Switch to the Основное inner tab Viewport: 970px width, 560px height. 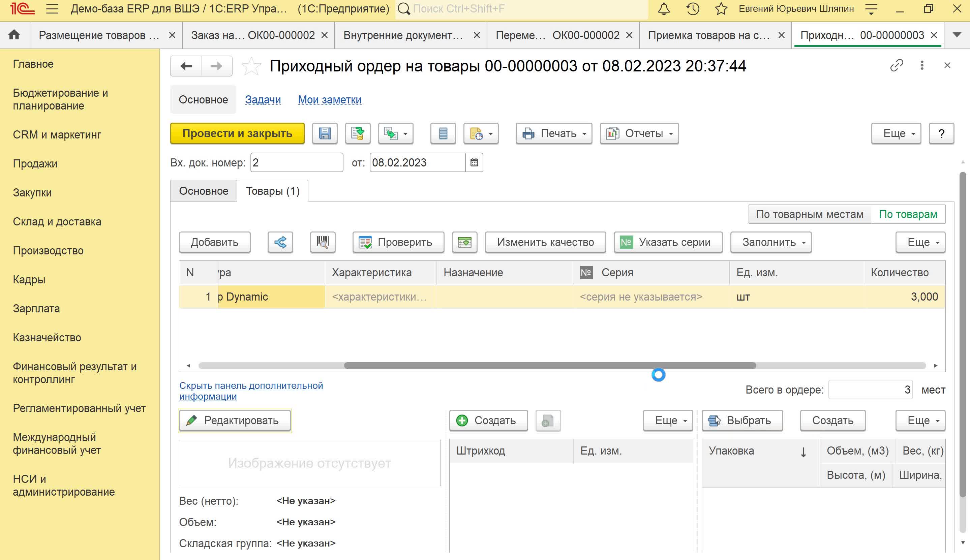point(204,191)
